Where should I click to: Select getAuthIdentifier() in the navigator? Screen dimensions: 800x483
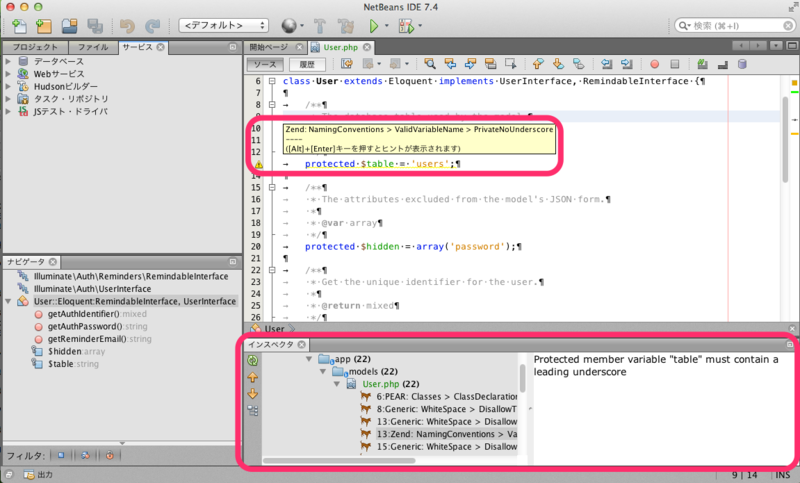[97, 314]
